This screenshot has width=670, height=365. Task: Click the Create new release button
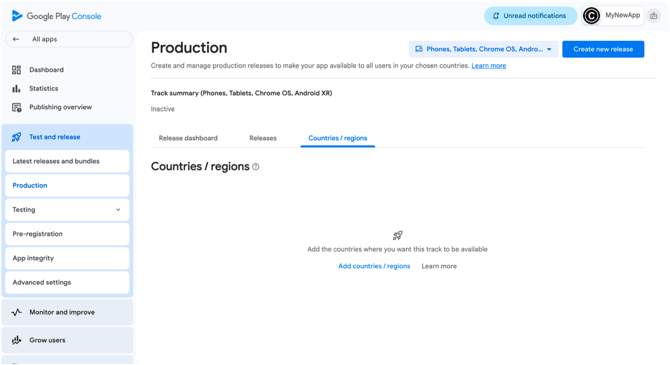tap(603, 49)
